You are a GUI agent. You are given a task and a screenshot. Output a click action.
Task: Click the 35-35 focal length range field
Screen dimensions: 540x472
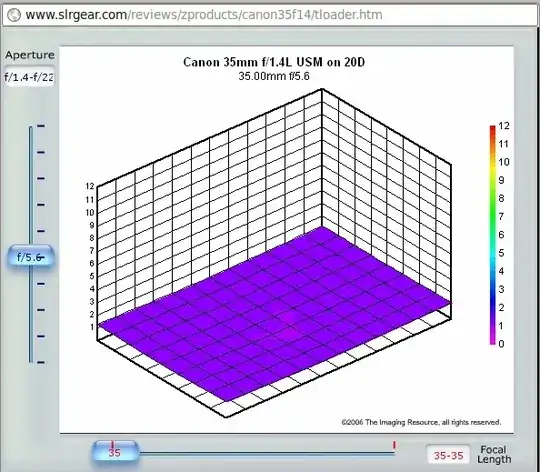[x=448, y=455]
